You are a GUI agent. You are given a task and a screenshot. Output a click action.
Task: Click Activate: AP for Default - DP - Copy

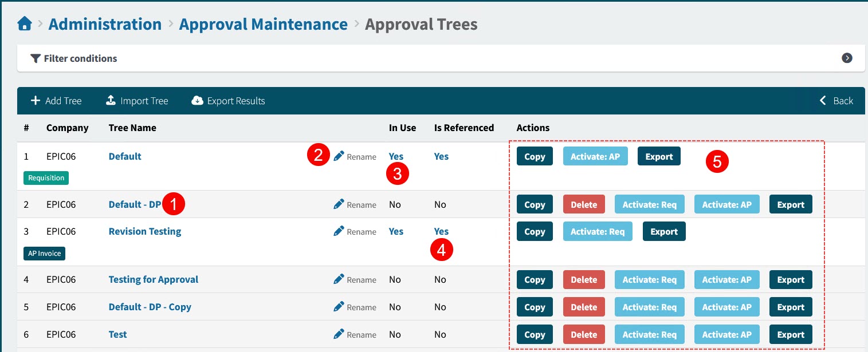click(x=727, y=307)
